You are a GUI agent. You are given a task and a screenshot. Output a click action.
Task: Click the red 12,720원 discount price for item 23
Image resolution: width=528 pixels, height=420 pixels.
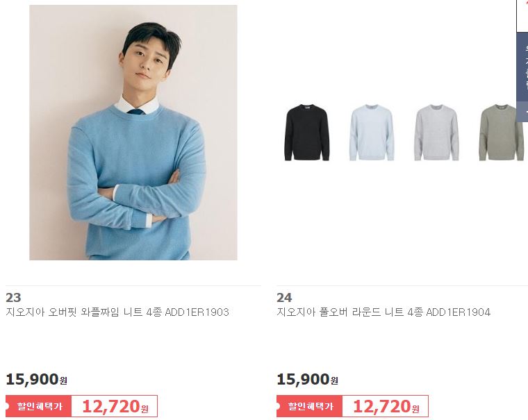pos(115,406)
